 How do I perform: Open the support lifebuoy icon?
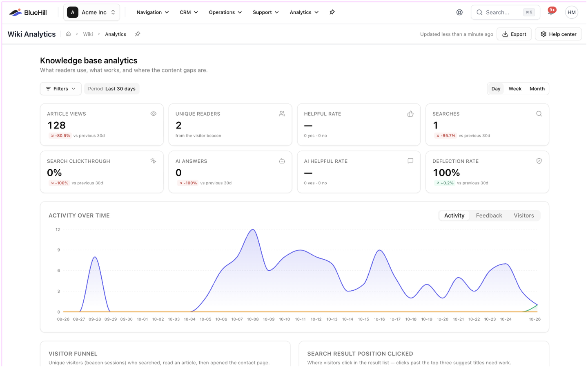459,12
